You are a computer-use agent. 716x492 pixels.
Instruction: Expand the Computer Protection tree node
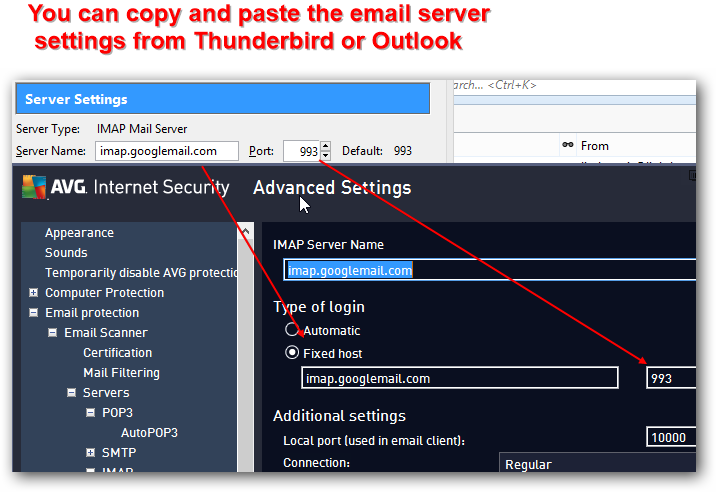(33, 292)
